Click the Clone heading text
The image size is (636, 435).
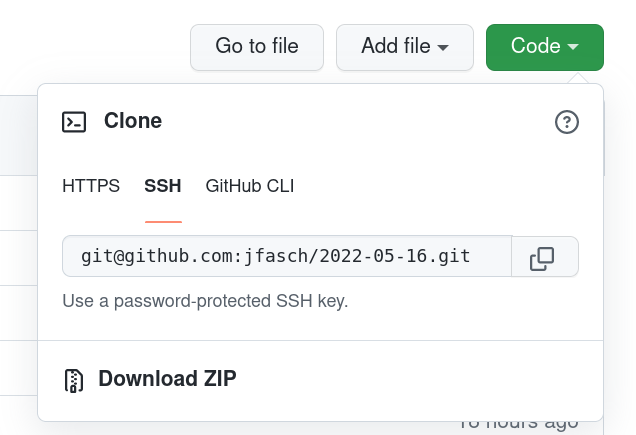coord(133,122)
